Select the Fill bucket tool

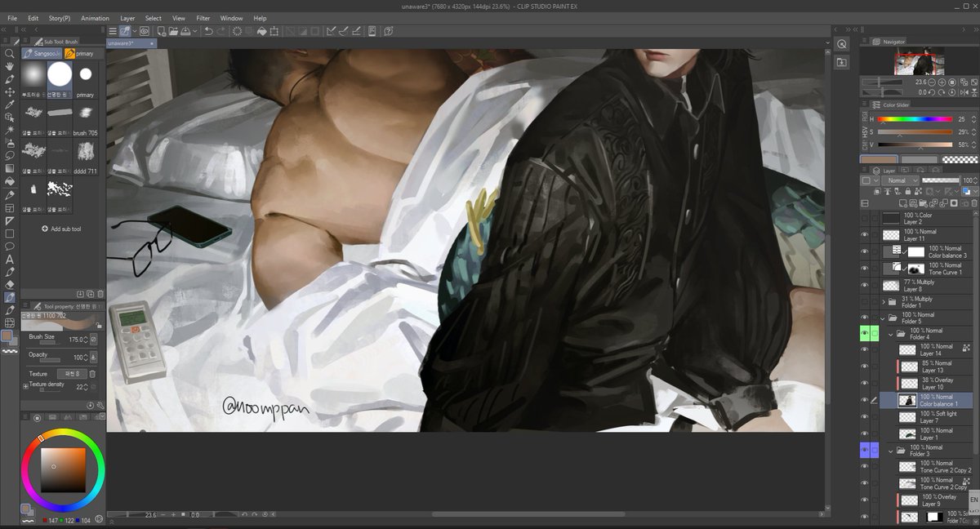pos(10,182)
